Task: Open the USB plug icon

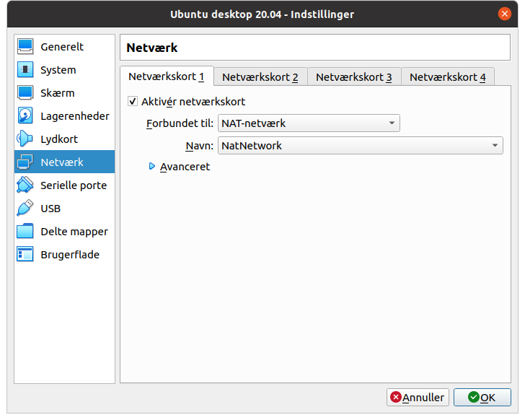Action: pyautogui.click(x=25, y=209)
